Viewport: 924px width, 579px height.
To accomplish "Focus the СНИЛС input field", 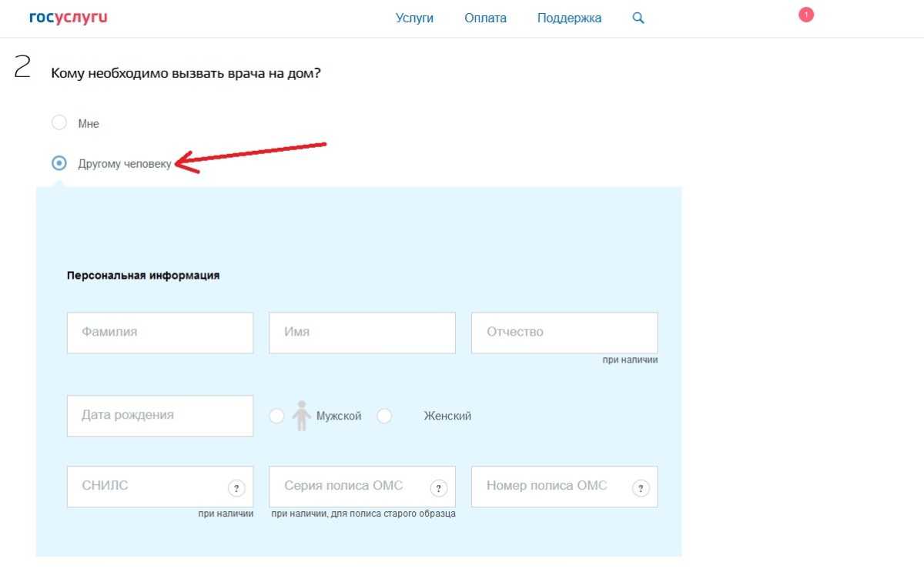I will (146, 487).
